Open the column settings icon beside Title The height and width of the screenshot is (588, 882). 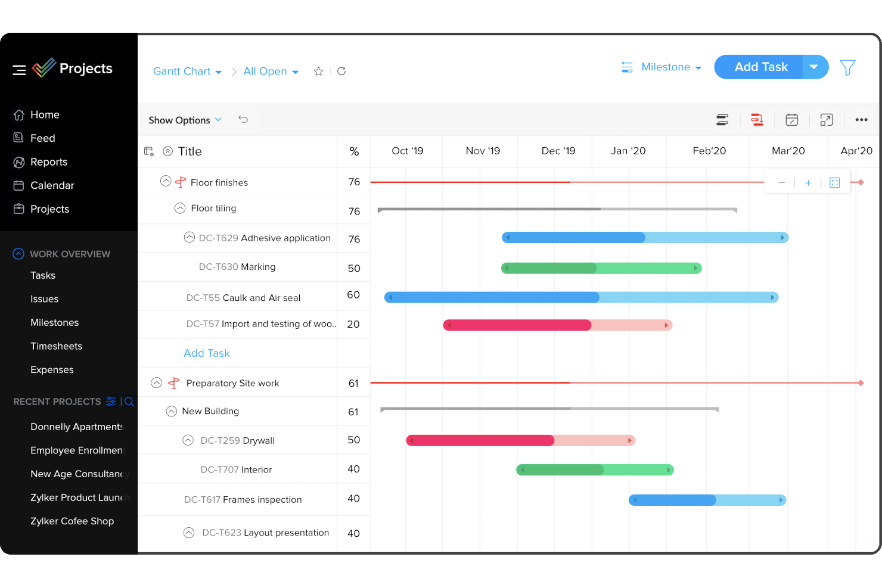pyautogui.click(x=148, y=151)
